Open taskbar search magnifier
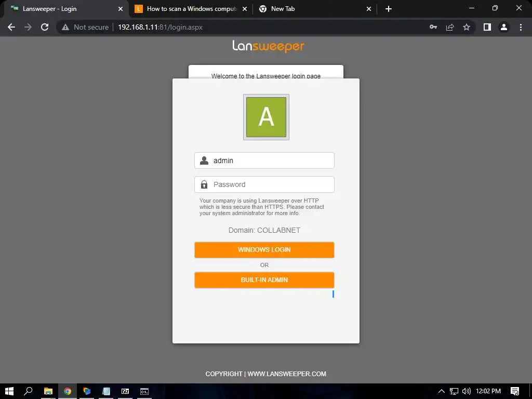 (28, 391)
